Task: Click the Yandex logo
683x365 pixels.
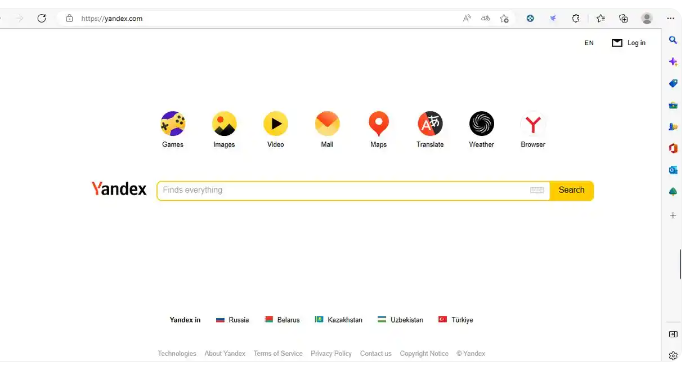Action: (x=119, y=189)
